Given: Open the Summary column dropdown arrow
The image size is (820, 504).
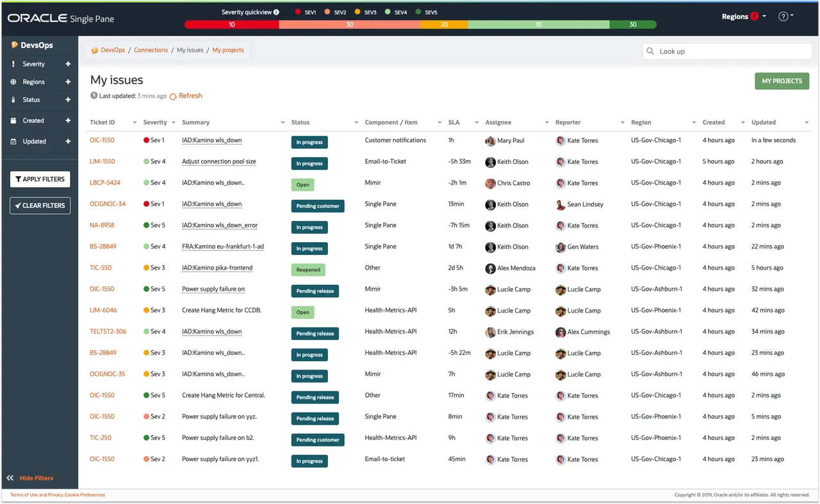Looking at the screenshot, I should (283, 123).
